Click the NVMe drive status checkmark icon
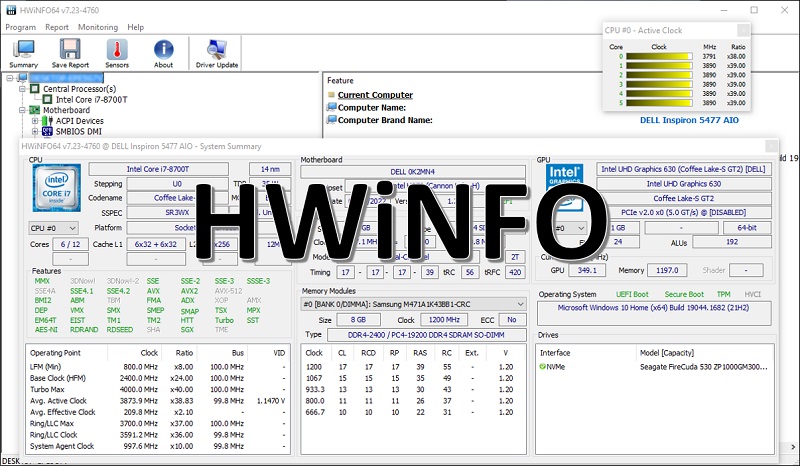The image size is (800, 466). click(x=542, y=366)
